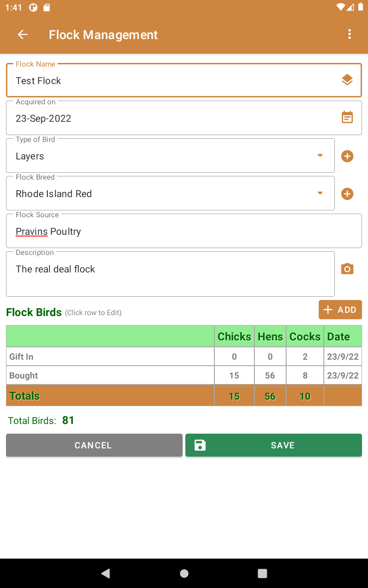Viewport: 368px width, 588px height.
Task: Select the Flock Name input field
Action: pyautogui.click(x=175, y=81)
